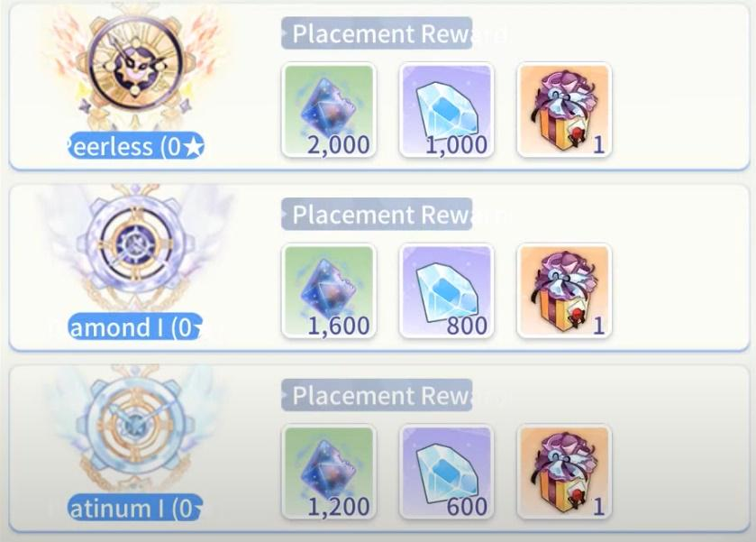
Task: Click the 1,600 blue crystal reward
Action: (x=329, y=291)
